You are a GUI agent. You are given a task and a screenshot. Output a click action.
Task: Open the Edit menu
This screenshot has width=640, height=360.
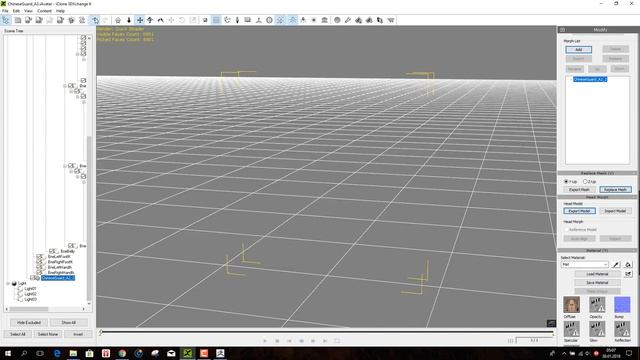pyautogui.click(x=16, y=11)
